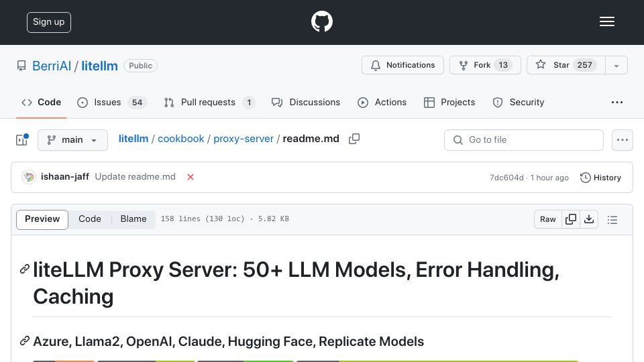Switch to the Code view
Viewport: 644px width, 362px height.
(x=90, y=219)
